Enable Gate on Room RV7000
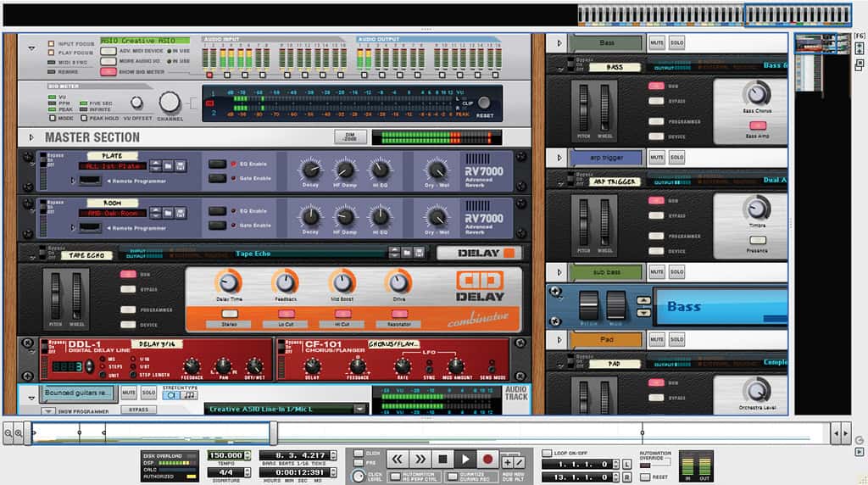868x485 pixels. (217, 225)
